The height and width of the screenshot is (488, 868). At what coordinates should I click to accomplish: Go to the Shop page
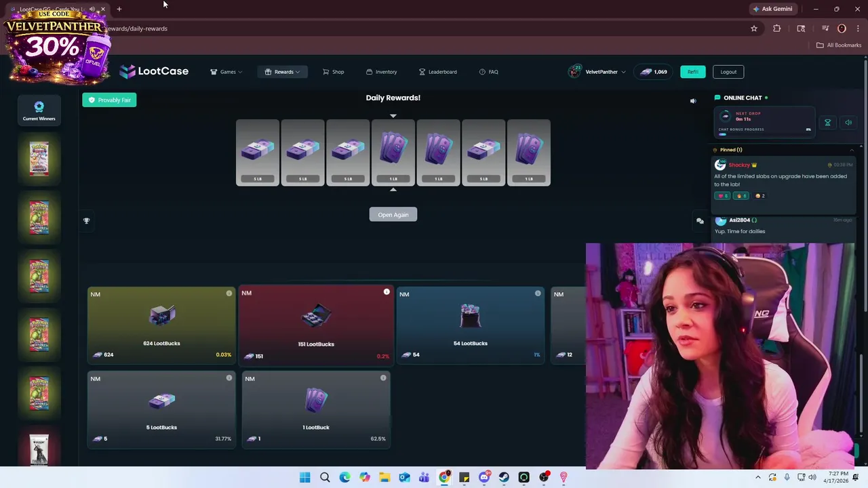pyautogui.click(x=333, y=72)
